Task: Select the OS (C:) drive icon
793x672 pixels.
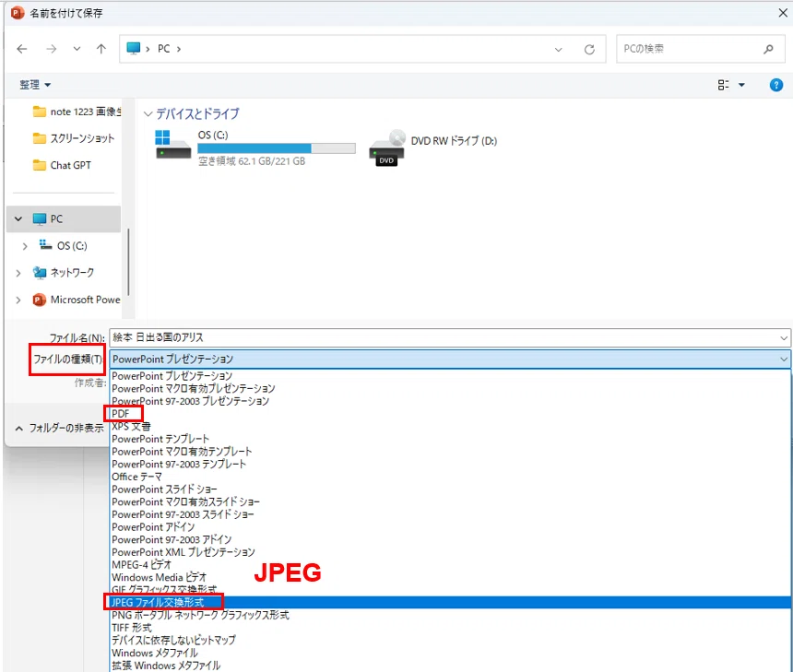Action: (x=173, y=145)
